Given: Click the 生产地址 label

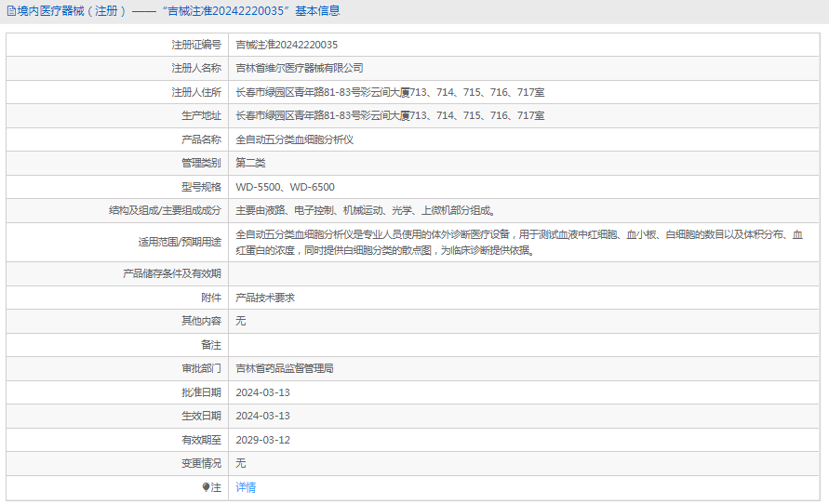Looking at the screenshot, I should click(x=201, y=115).
